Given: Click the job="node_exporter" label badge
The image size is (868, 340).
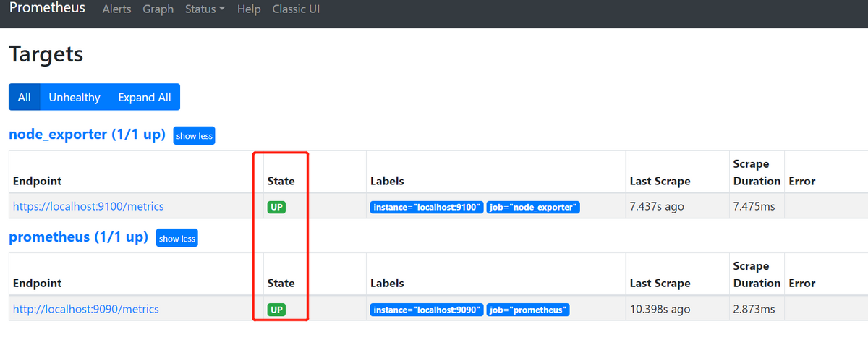Looking at the screenshot, I should (x=533, y=208).
